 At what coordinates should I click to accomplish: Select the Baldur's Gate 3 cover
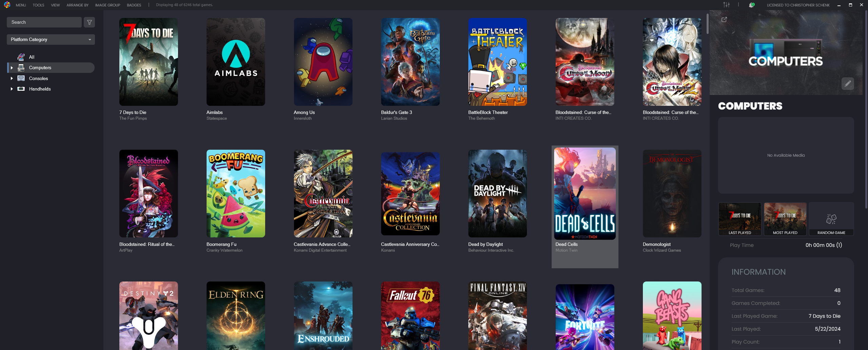coord(410,62)
